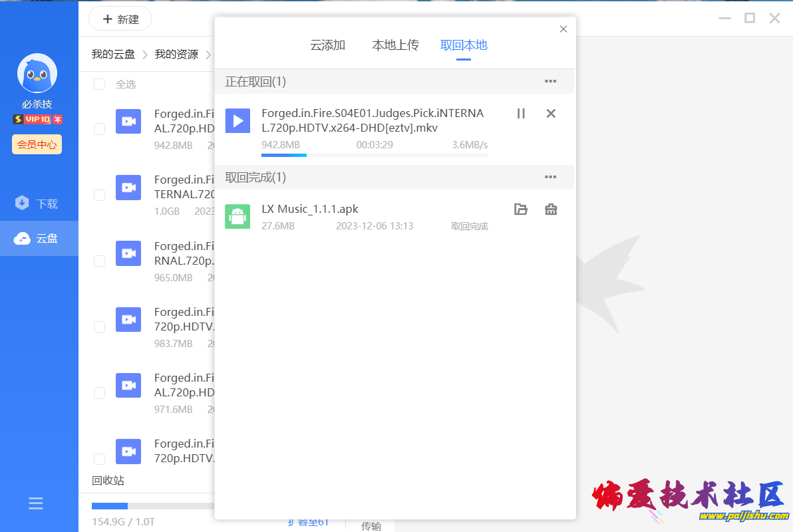The height and width of the screenshot is (532, 793).
Task: Click the download progress bar
Action: coord(374,155)
